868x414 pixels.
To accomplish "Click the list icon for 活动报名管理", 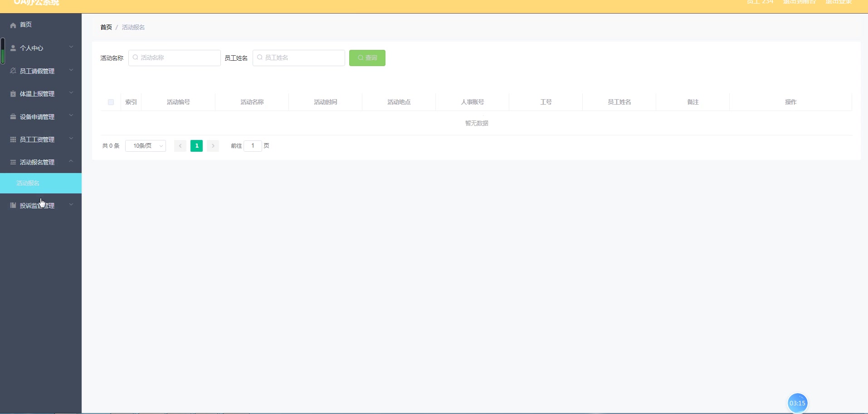I will 13,162.
